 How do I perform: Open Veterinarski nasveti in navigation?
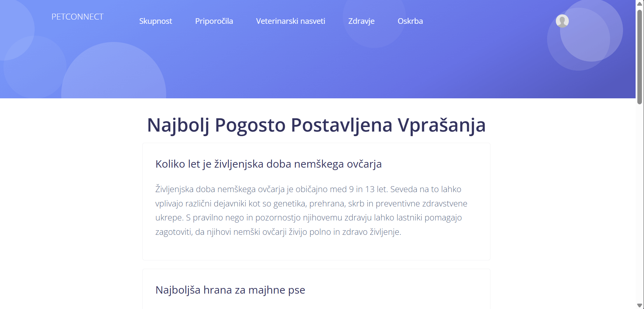(291, 21)
